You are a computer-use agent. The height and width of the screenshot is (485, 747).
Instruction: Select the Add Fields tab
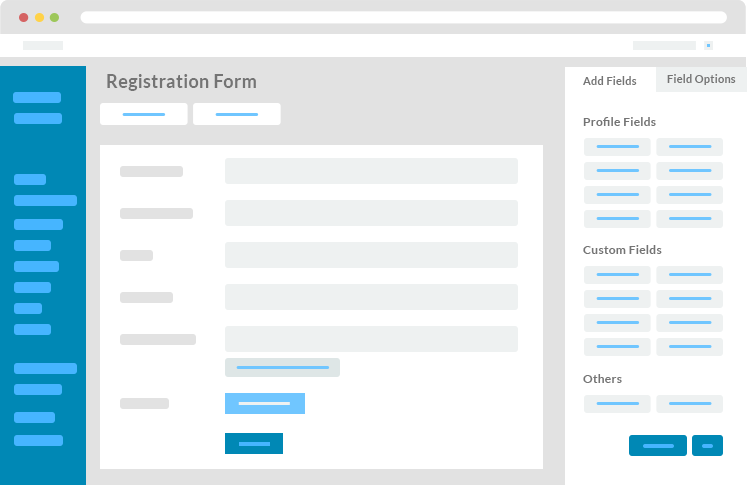coord(610,81)
